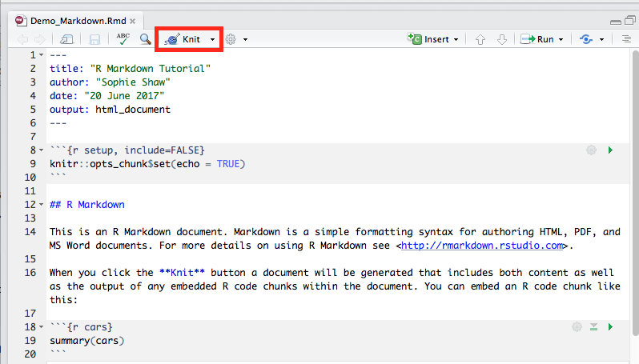Run the cars chunk green play icon
The image size is (639, 364).
(610, 327)
